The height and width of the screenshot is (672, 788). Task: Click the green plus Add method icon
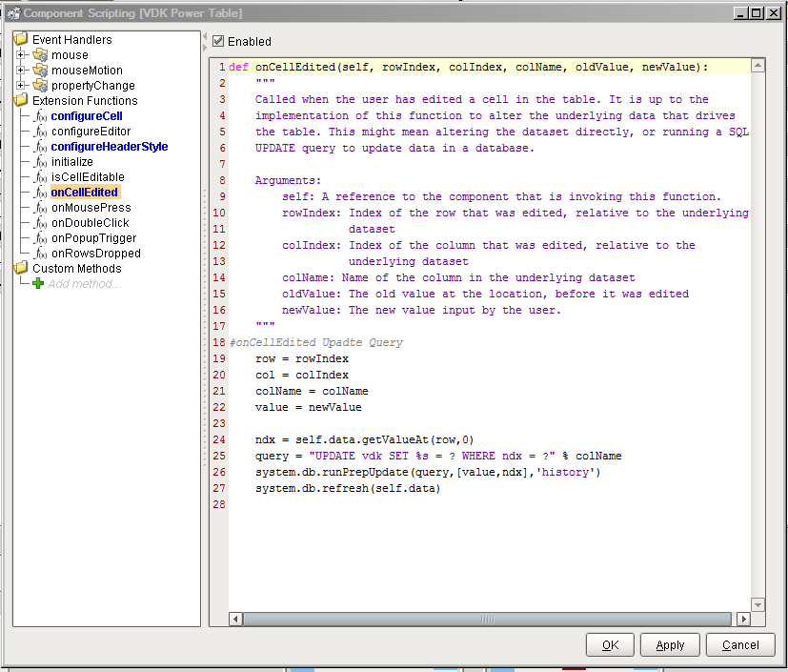tap(38, 283)
